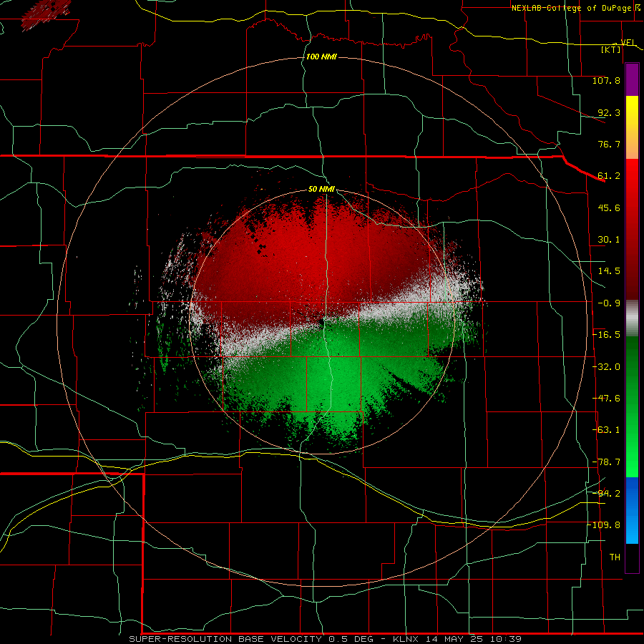This screenshot has width=644, height=644.
Task: Click the -109.8 velocity scale value
Action: coord(604,525)
